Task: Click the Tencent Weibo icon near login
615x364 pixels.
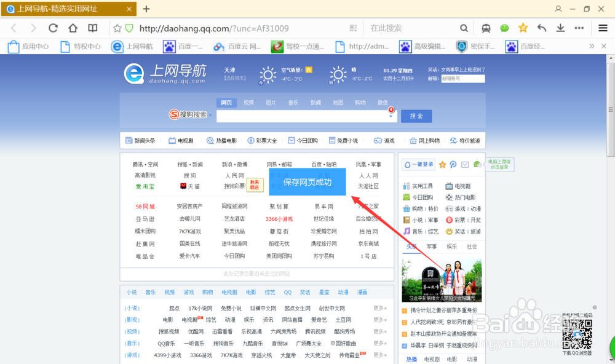Action: [453, 164]
